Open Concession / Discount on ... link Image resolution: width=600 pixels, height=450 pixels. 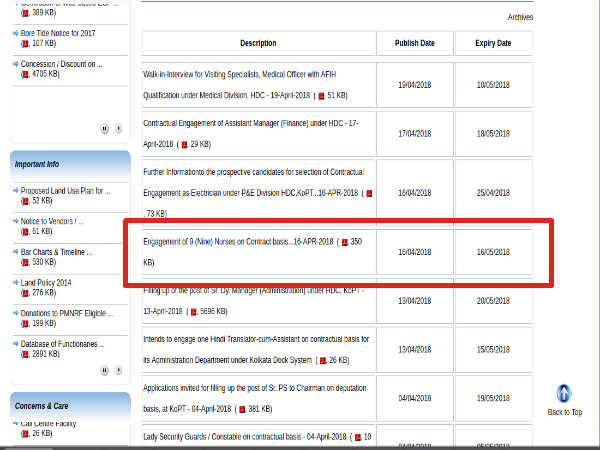point(61,64)
